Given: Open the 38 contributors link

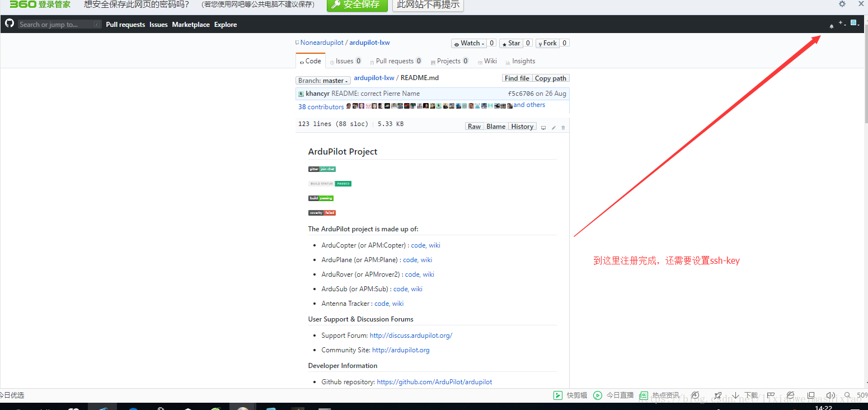Looking at the screenshot, I should click(x=321, y=107).
